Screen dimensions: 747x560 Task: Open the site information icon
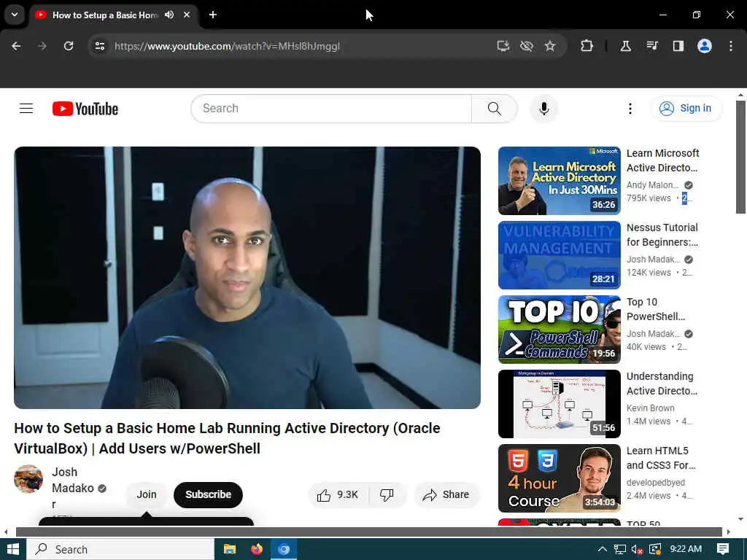tap(99, 46)
